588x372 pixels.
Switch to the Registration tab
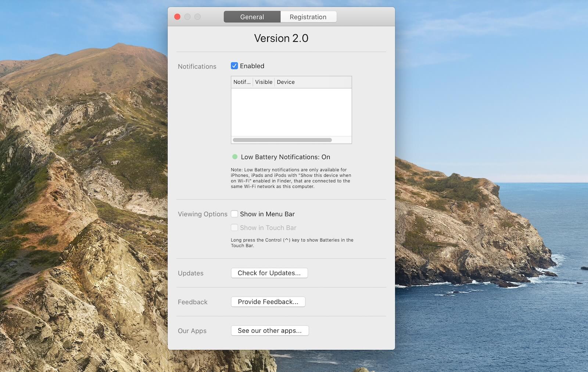(x=308, y=17)
